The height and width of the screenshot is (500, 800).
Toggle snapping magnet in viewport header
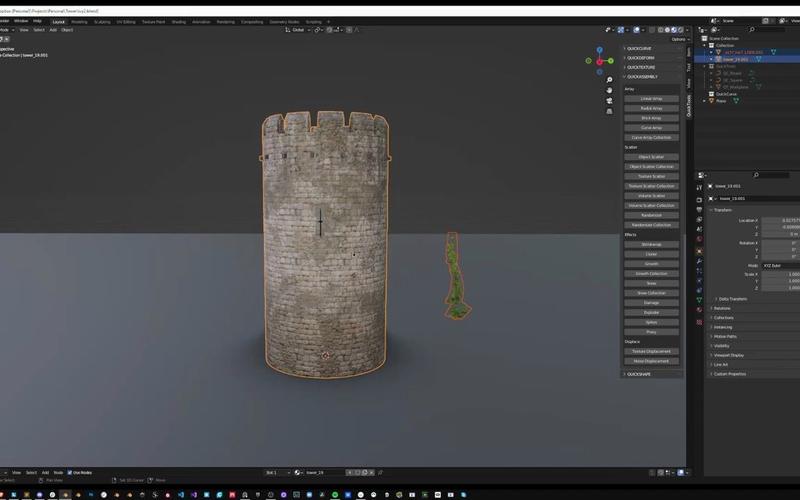(330, 30)
